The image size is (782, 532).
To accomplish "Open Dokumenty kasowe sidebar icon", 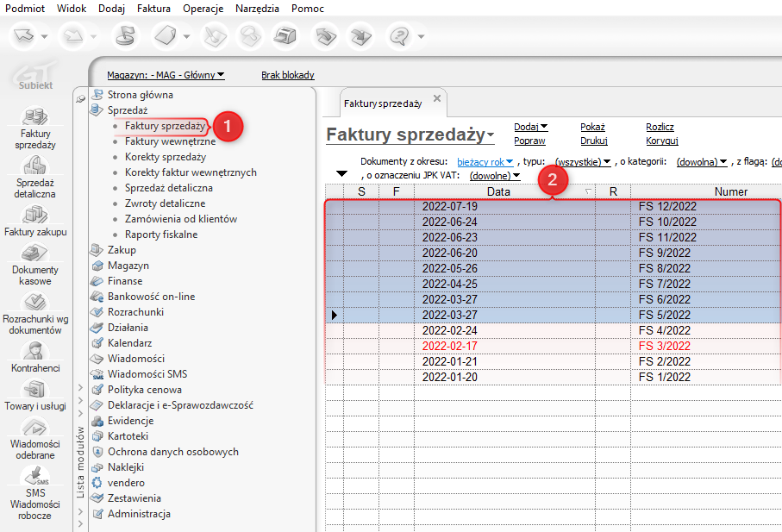I will 35,253.
